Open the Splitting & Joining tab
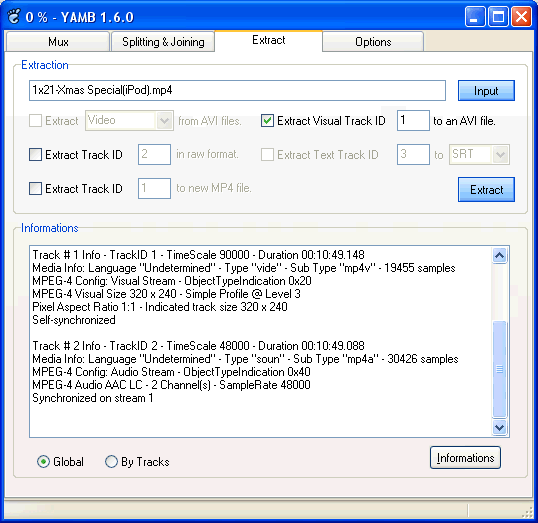Viewport: 538px width, 523px height. coord(163,42)
